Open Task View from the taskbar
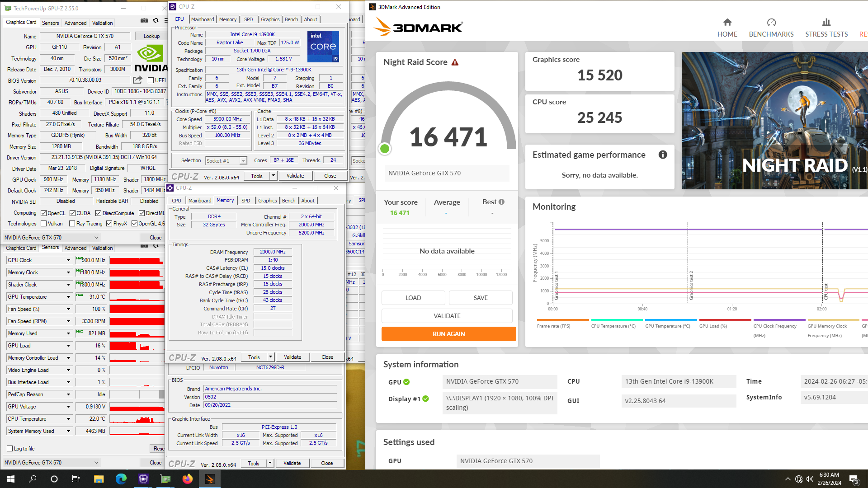Screen dimensions: 868x488 pos(76,479)
